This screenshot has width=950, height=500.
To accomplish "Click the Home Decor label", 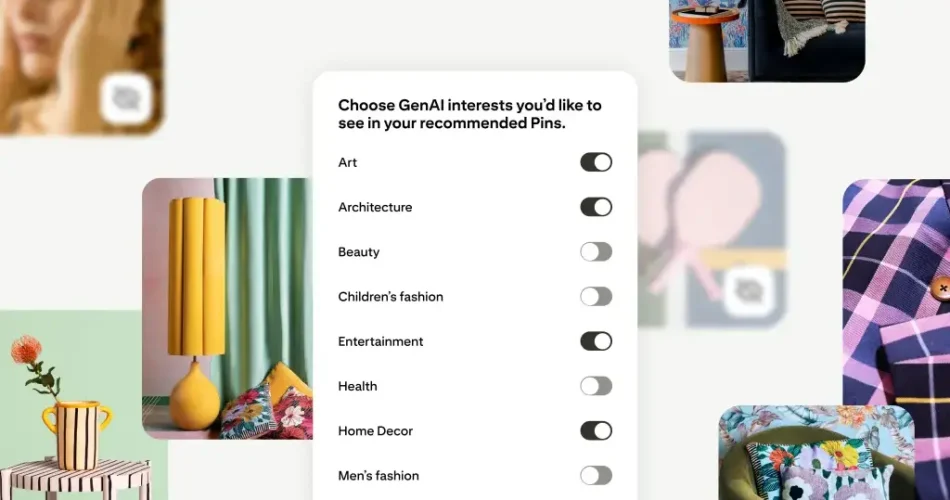I will click(375, 431).
